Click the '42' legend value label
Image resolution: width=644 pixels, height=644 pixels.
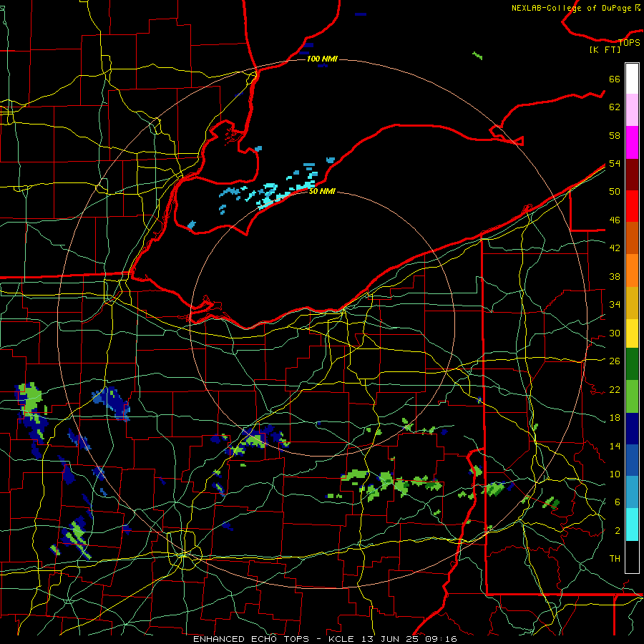coord(615,248)
